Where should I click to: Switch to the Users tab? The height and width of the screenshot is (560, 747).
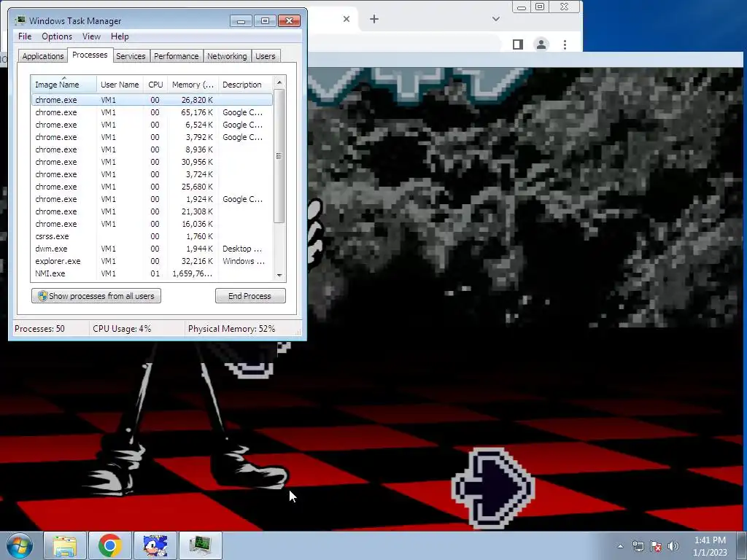(265, 55)
